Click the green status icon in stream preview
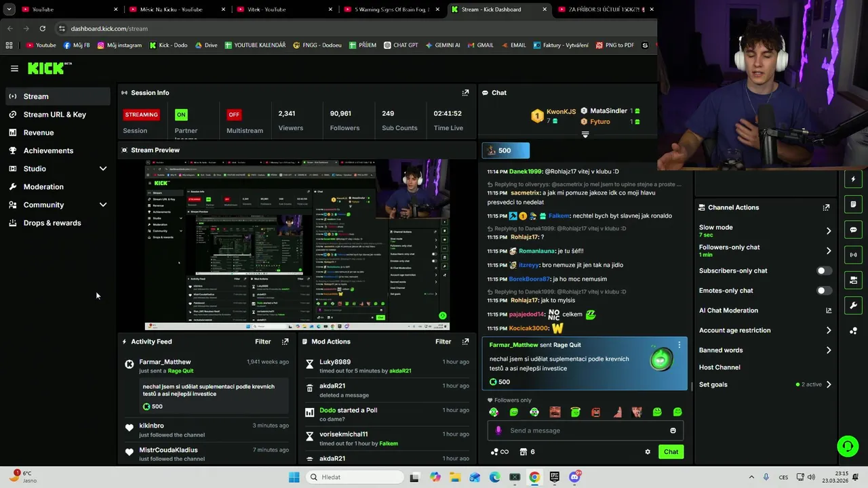Screen dimensions: 868x488 (x=442, y=316)
